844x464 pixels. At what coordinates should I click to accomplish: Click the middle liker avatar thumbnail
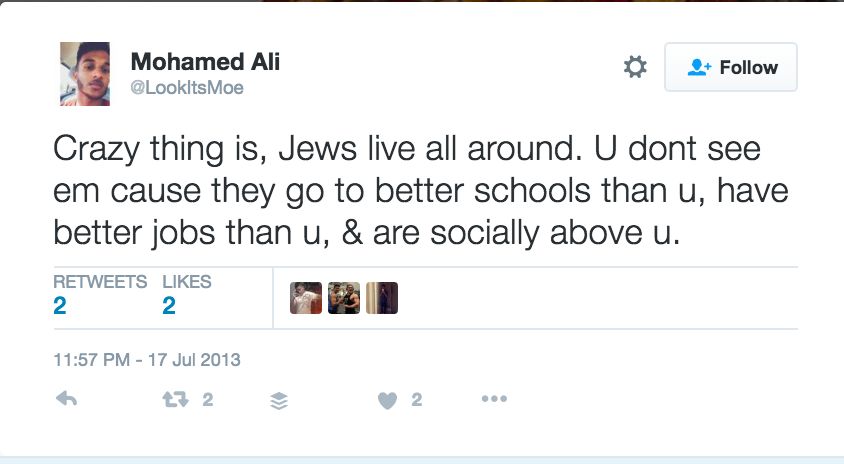pos(344,297)
